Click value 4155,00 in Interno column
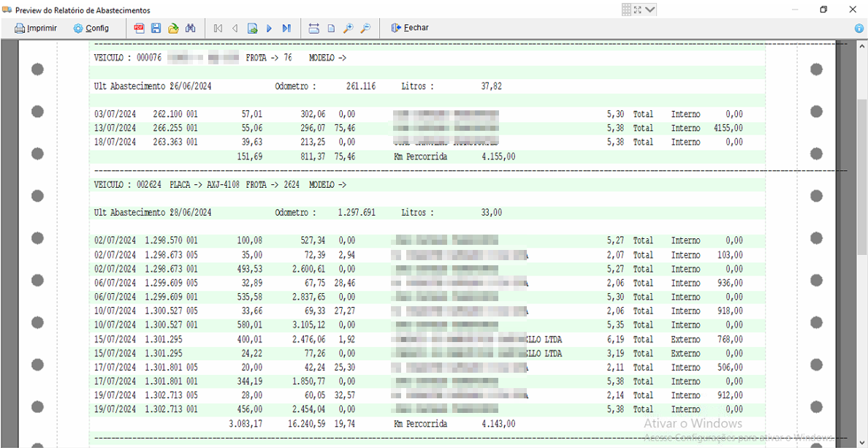868x448 pixels. pos(728,128)
